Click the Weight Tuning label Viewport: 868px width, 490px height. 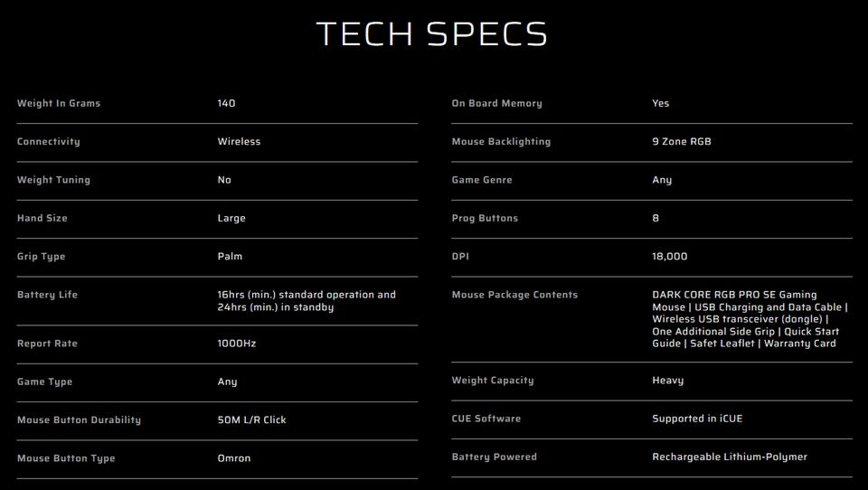(53, 180)
